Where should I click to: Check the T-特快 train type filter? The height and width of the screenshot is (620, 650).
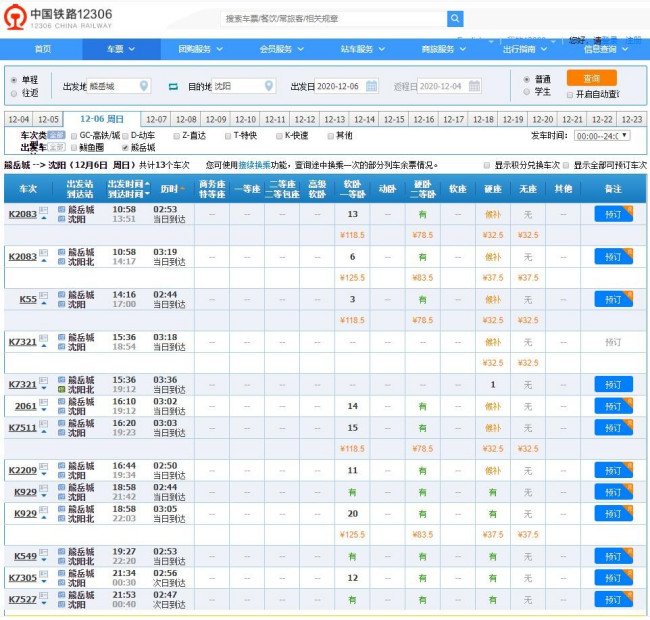[228, 136]
